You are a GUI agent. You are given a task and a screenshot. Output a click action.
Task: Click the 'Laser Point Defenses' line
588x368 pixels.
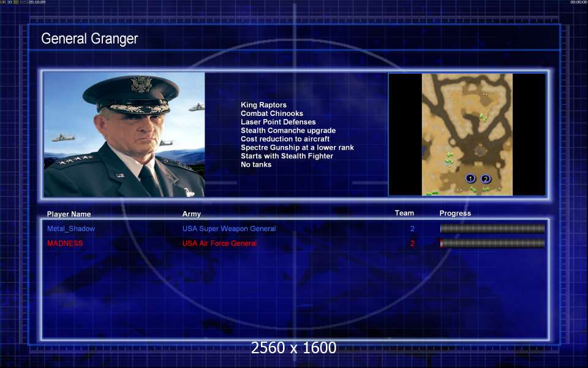click(278, 122)
